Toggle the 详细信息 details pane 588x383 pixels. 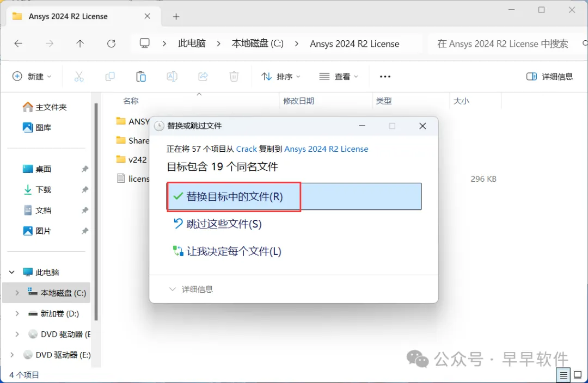point(550,77)
